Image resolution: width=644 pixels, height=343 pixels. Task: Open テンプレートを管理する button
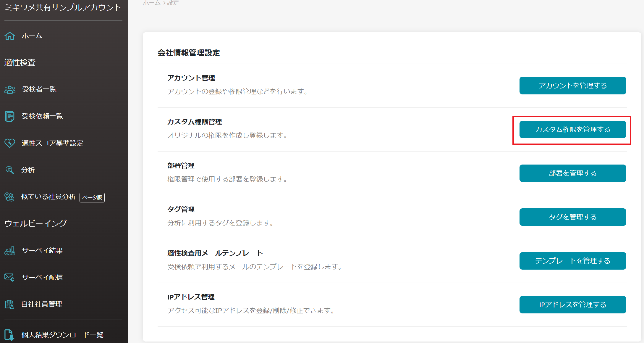(x=572, y=261)
